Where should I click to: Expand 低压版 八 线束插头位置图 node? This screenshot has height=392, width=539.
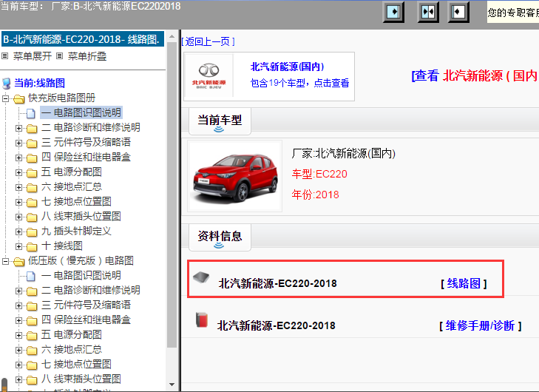[x=18, y=379]
